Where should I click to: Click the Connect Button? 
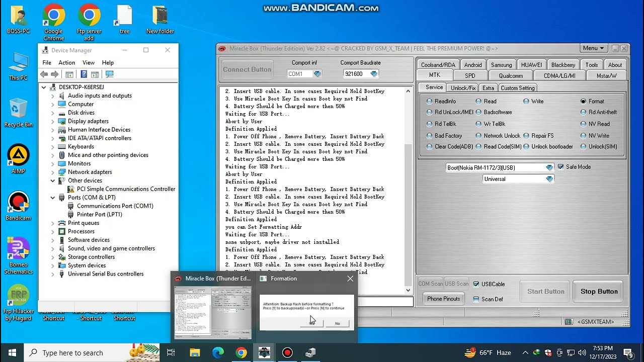pyautogui.click(x=247, y=69)
